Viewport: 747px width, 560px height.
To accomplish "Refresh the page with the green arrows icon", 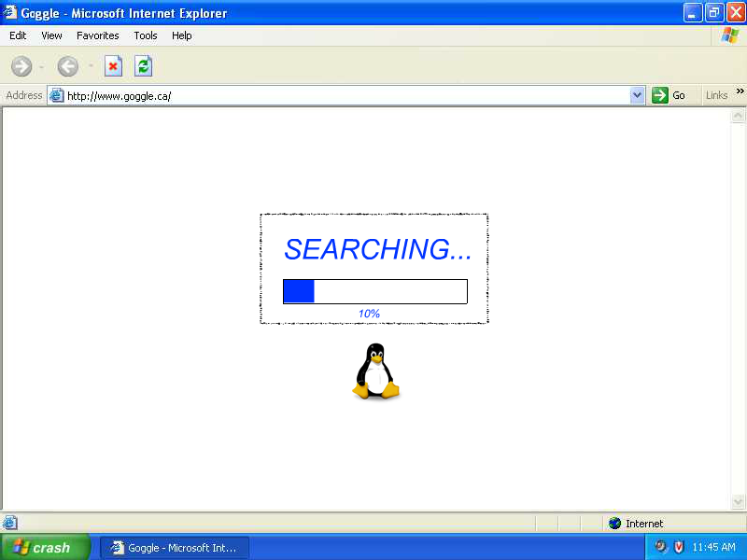I will coord(144,66).
